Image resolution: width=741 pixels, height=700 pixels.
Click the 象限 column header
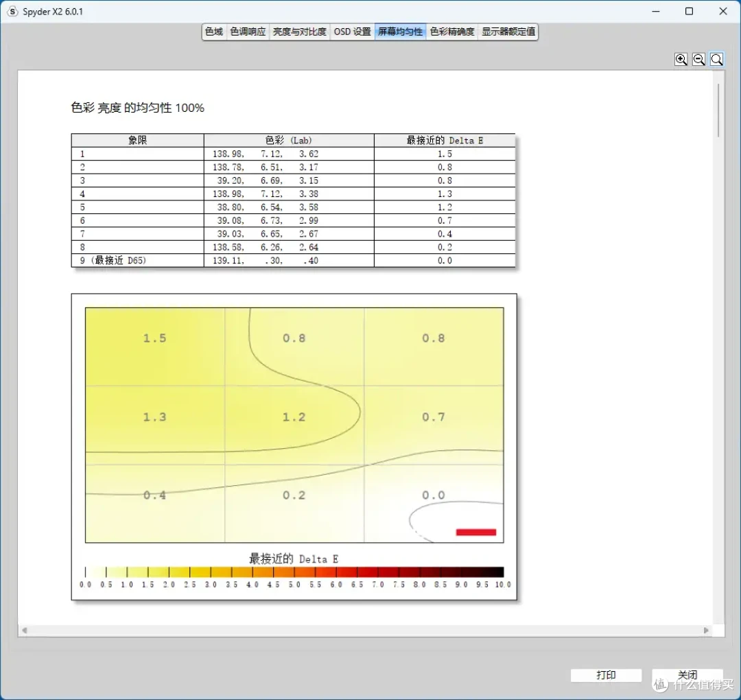coord(137,140)
